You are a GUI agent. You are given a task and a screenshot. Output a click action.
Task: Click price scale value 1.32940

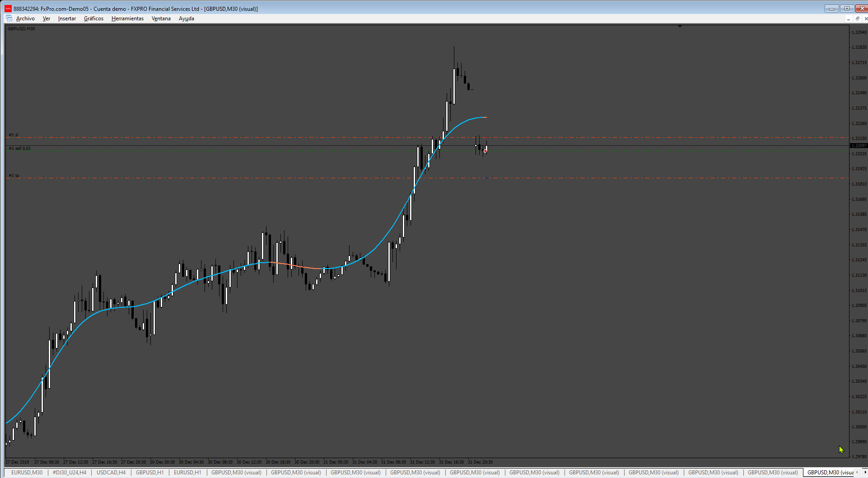click(x=859, y=32)
